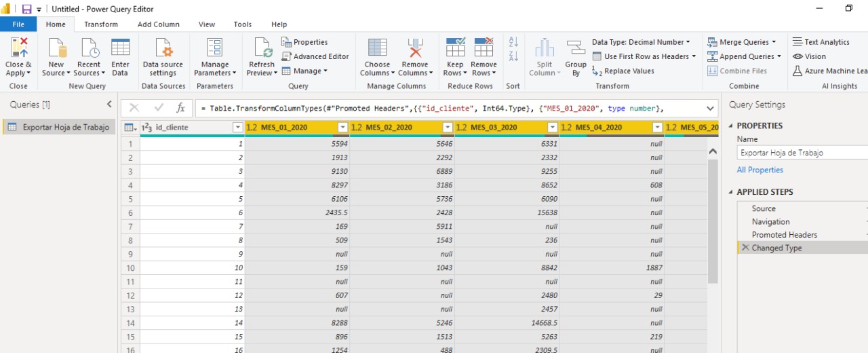This screenshot has width=868, height=353.
Task: Open query Properties
Action: [x=304, y=42]
